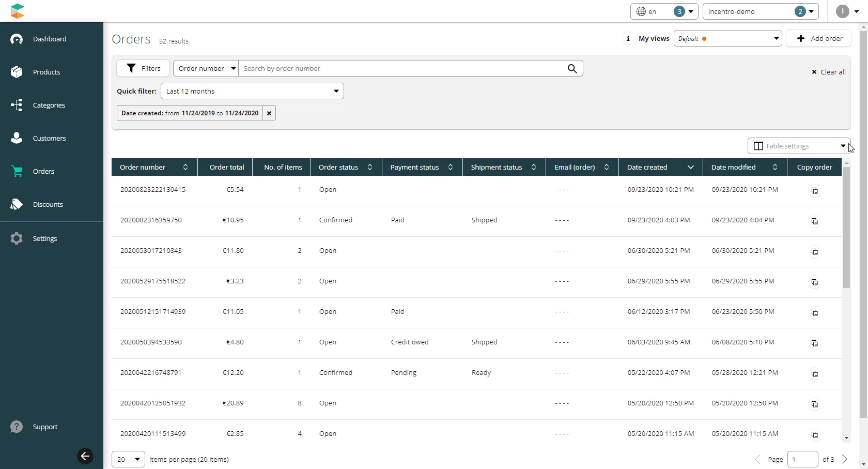Click the 06/12/2020 3:17 PM date cell
This screenshot has height=469, width=868.
coord(659,312)
